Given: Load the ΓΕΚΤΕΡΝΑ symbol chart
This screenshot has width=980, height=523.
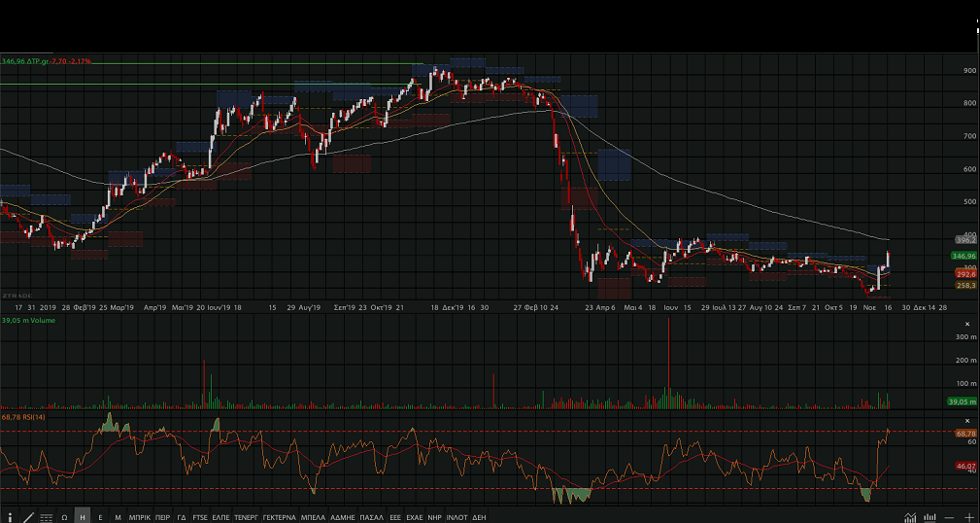Looking at the screenshot, I should pos(280,517).
